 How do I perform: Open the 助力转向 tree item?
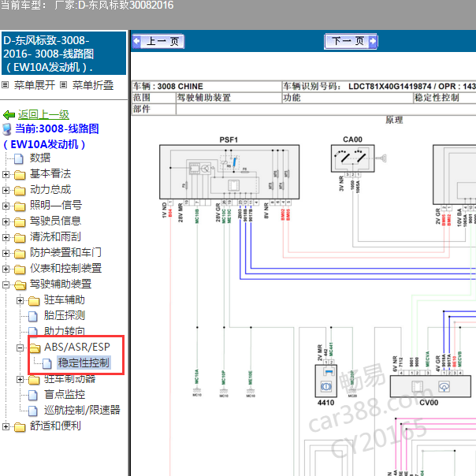tap(65, 331)
